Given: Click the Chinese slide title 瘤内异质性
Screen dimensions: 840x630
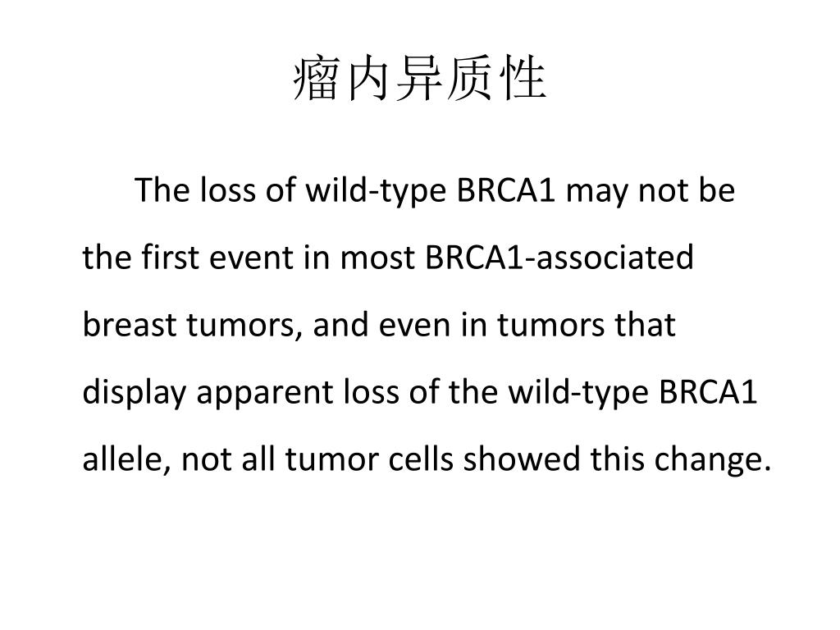Looking at the screenshot, I should pos(419,81).
